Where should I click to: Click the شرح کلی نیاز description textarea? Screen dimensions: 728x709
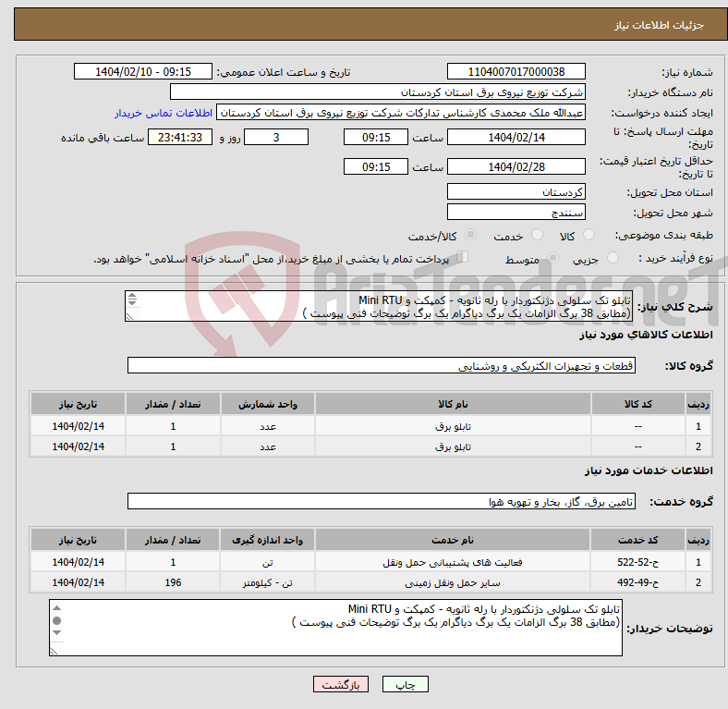[379, 306]
